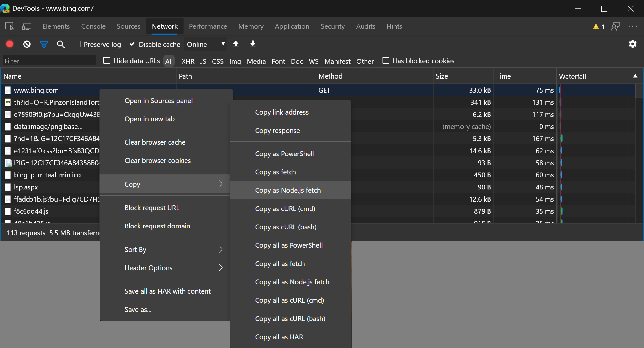Click Save all as HAR with content
644x348 pixels.
[167, 291]
